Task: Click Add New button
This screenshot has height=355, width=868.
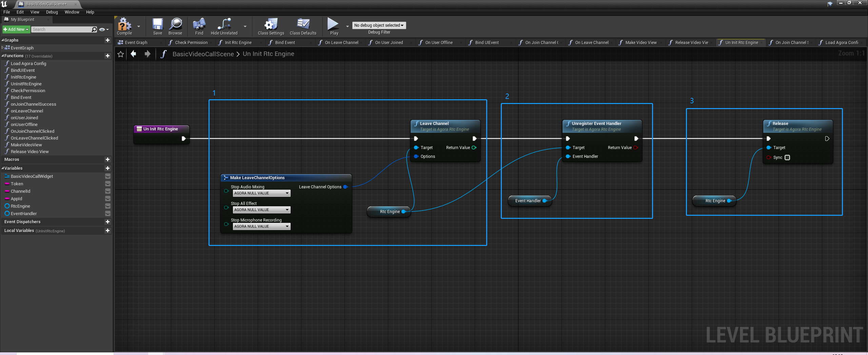Action: coord(16,29)
